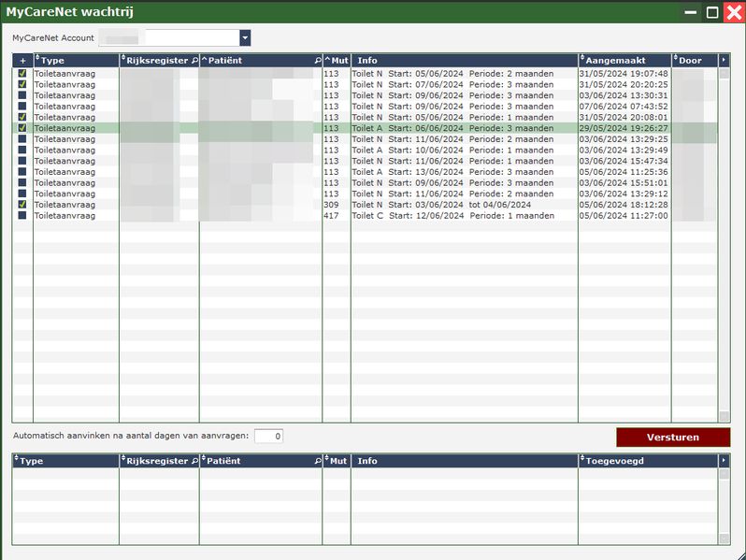Toggle checkbox of the Mut 309 row
746x560 pixels.
tap(22, 204)
